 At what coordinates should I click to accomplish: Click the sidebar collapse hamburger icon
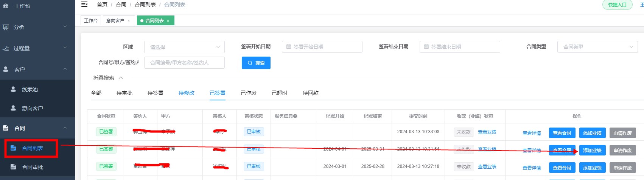coord(84,4)
